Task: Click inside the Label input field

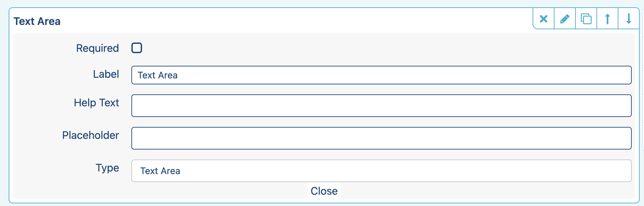Action: pos(381,75)
